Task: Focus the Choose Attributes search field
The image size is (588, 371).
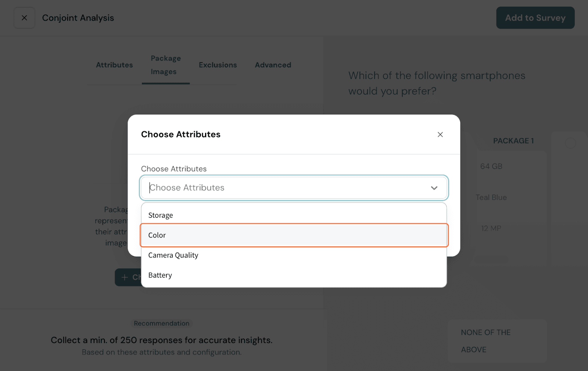Action: coord(287,188)
